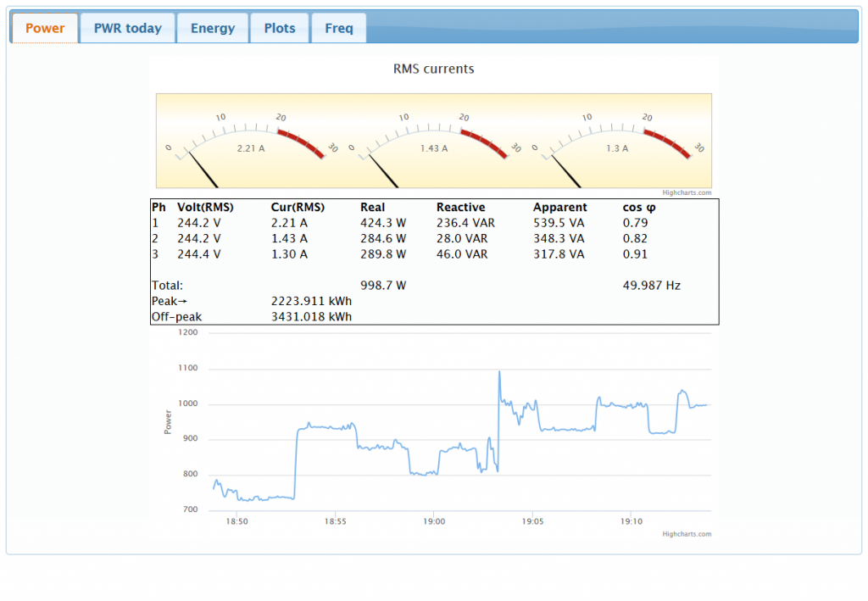The image size is (868, 601).
Task: Click the 46.0 VAR reactive value
Action: [462, 254]
